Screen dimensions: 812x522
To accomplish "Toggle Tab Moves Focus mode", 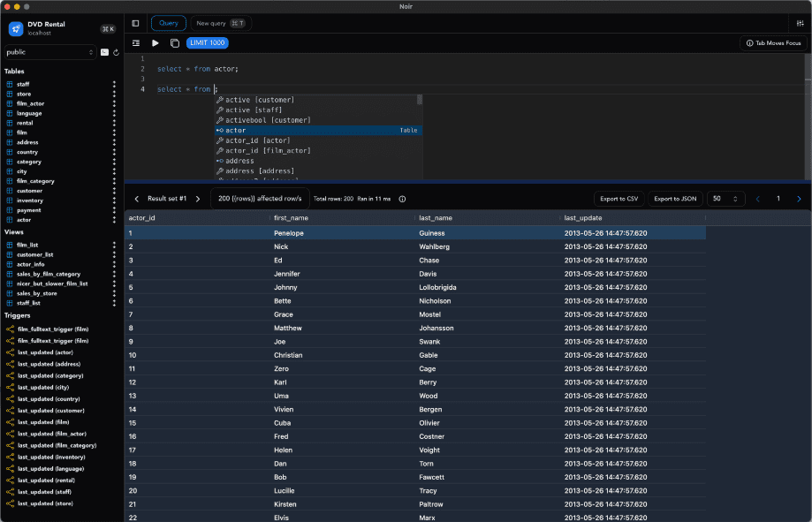I will tap(773, 42).
